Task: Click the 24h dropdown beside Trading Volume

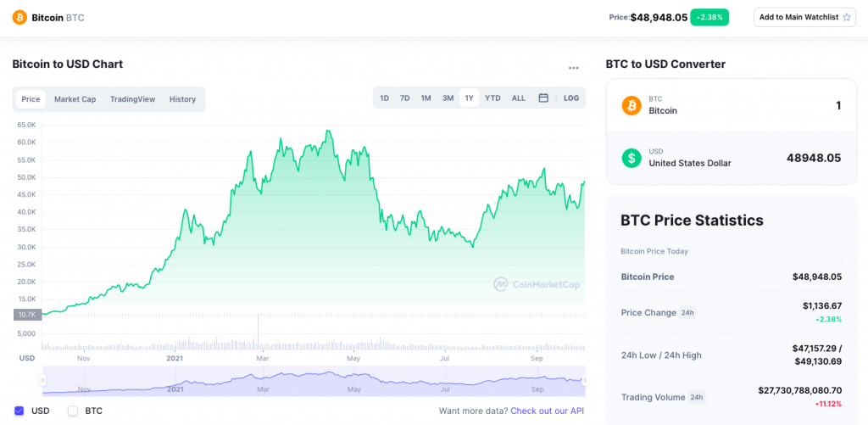Action: pos(697,397)
